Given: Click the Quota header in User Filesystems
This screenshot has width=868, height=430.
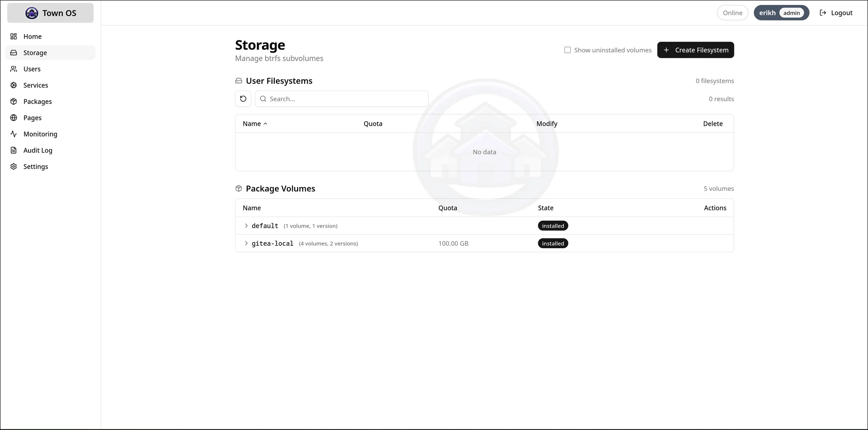Looking at the screenshot, I should 373,124.
